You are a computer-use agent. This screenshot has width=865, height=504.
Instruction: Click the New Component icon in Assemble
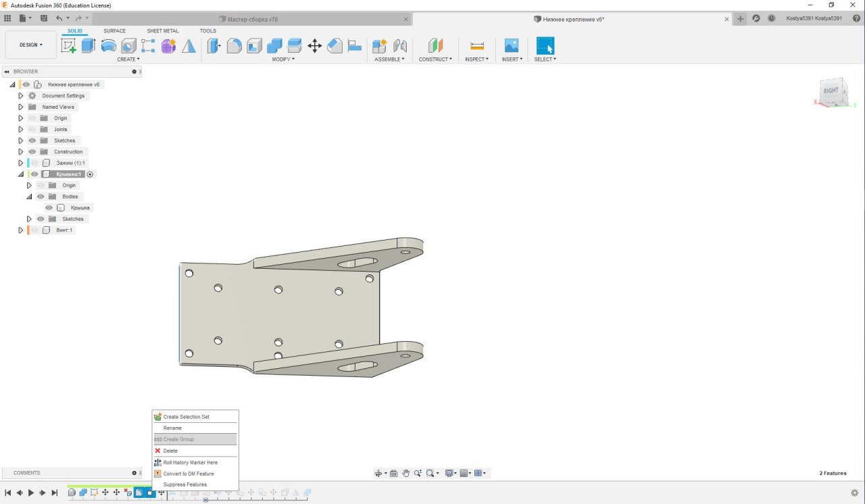pyautogui.click(x=379, y=46)
